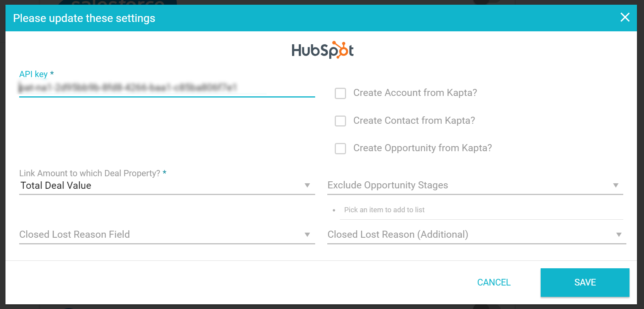Click the 'Link Amount to which Deal Property?' label
The height and width of the screenshot is (309, 644).
pyautogui.click(x=90, y=173)
